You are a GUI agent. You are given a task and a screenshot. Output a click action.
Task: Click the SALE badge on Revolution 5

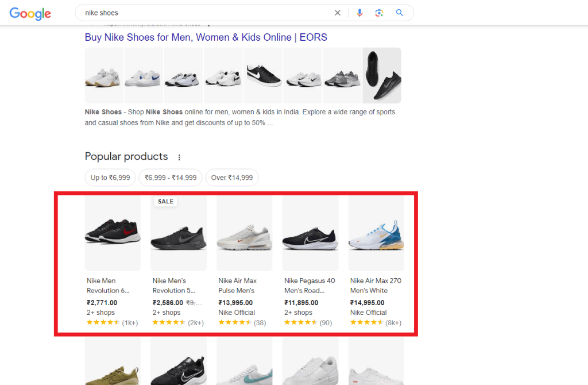point(166,202)
